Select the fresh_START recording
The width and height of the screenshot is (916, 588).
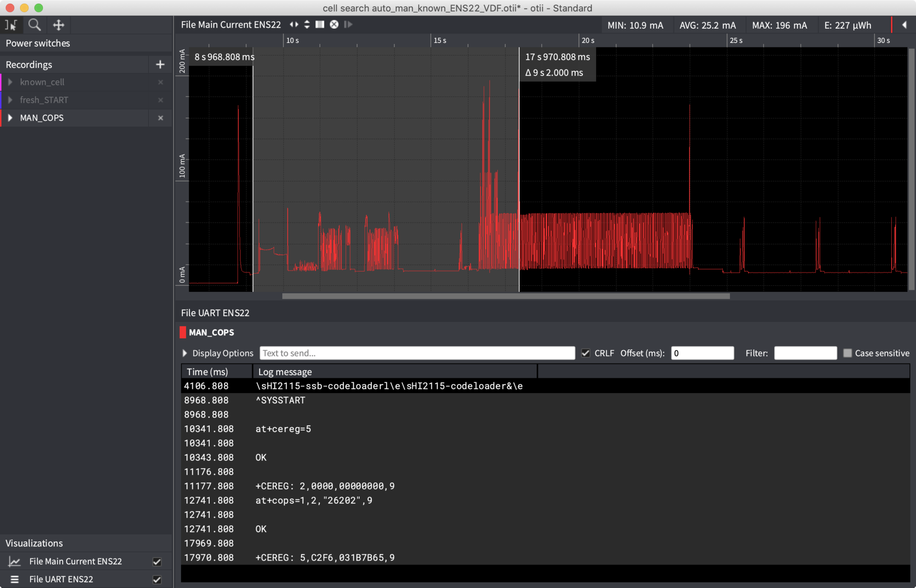[44, 100]
